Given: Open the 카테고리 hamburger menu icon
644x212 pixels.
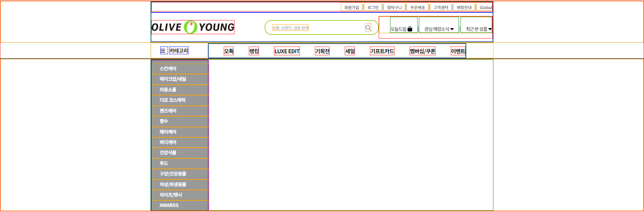Looking at the screenshot, I should click(164, 51).
